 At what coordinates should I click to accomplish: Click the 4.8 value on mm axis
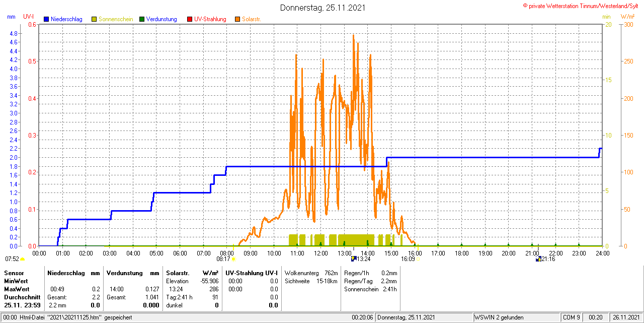click(x=14, y=34)
